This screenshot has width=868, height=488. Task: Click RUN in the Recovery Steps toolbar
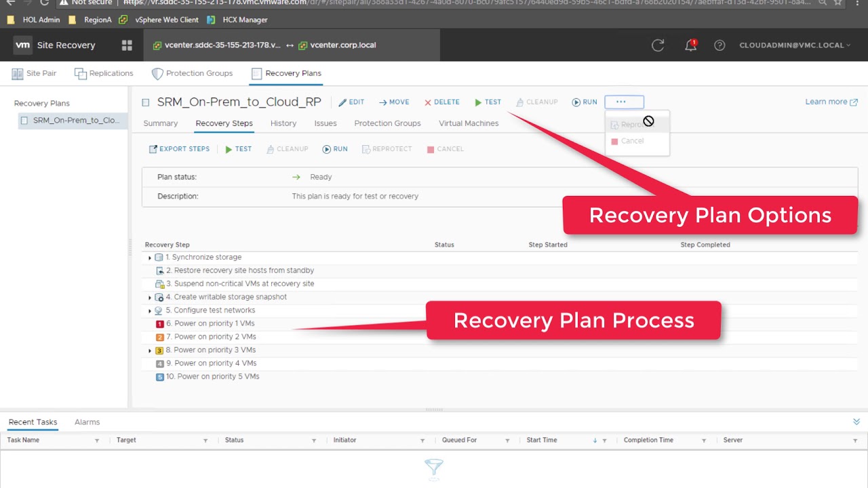point(335,149)
